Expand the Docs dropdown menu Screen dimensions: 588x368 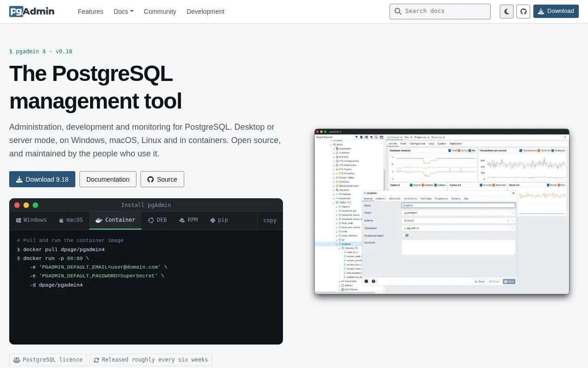tap(124, 11)
